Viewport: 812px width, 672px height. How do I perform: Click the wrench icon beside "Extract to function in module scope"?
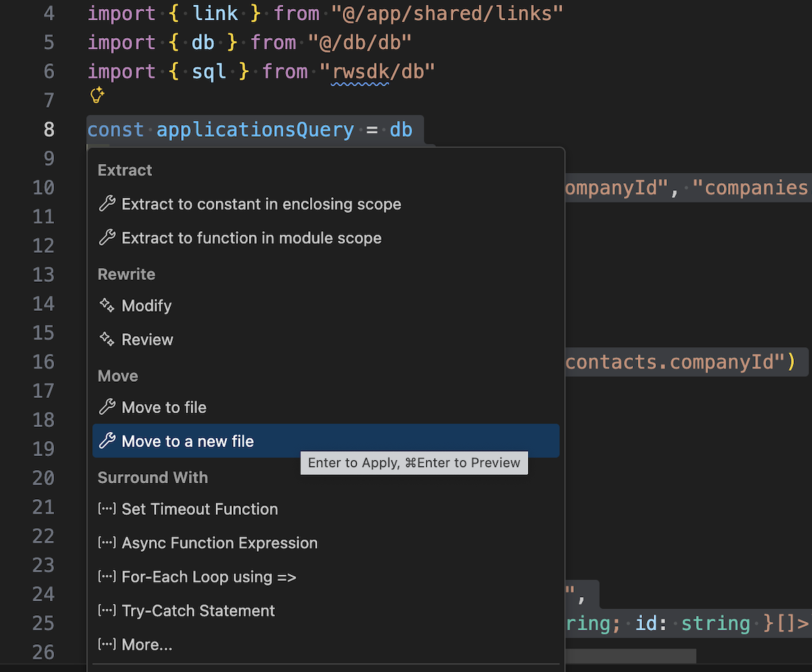click(107, 237)
